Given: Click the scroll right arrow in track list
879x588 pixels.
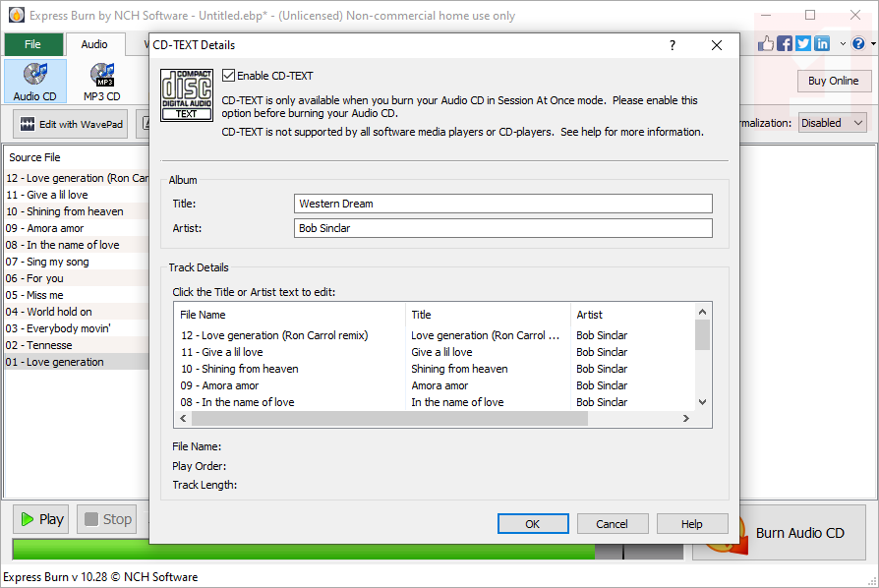Looking at the screenshot, I should point(685,418).
